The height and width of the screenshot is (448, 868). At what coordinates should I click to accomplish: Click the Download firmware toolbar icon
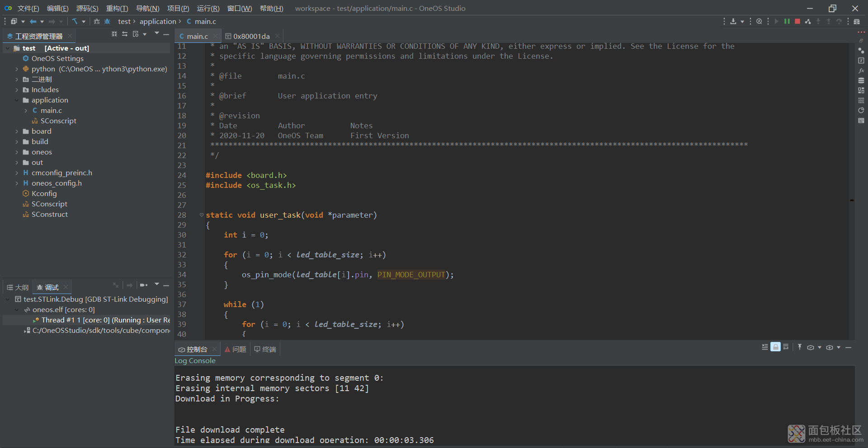point(733,21)
